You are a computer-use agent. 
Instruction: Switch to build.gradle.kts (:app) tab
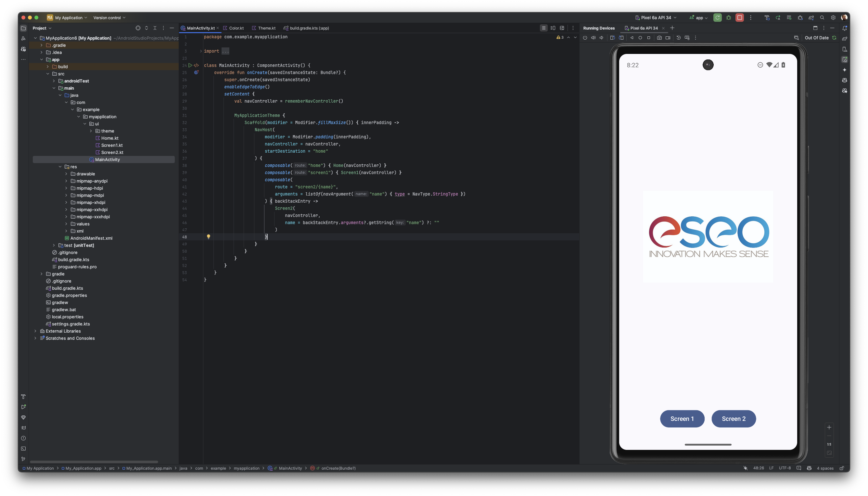pyautogui.click(x=306, y=28)
